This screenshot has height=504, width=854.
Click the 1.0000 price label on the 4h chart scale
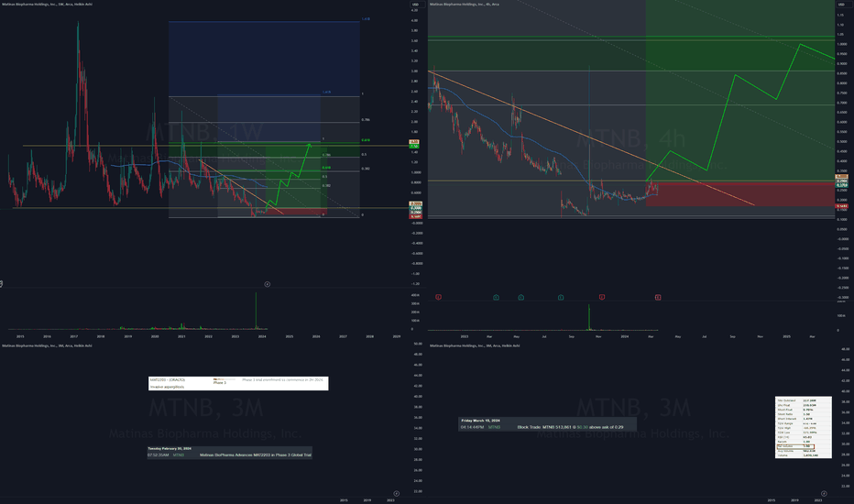[841, 44]
